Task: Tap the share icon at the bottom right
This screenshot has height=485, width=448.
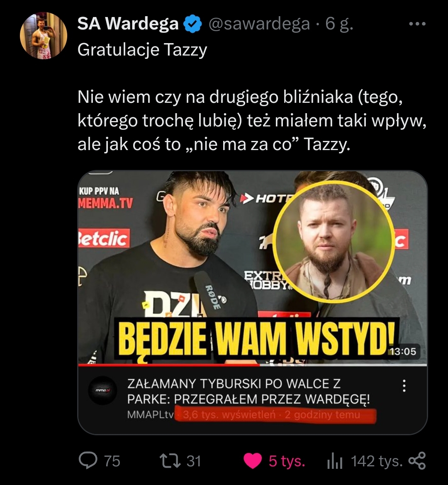Action: [417, 461]
